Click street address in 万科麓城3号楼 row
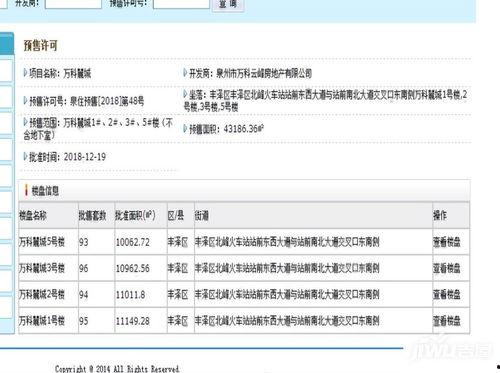The height and width of the screenshot is (373, 500). pos(287,268)
